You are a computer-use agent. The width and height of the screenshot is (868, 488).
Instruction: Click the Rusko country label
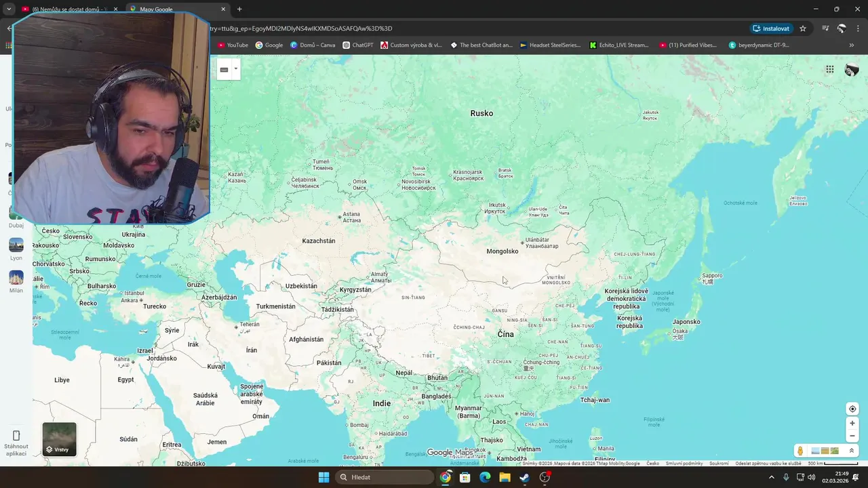481,113
